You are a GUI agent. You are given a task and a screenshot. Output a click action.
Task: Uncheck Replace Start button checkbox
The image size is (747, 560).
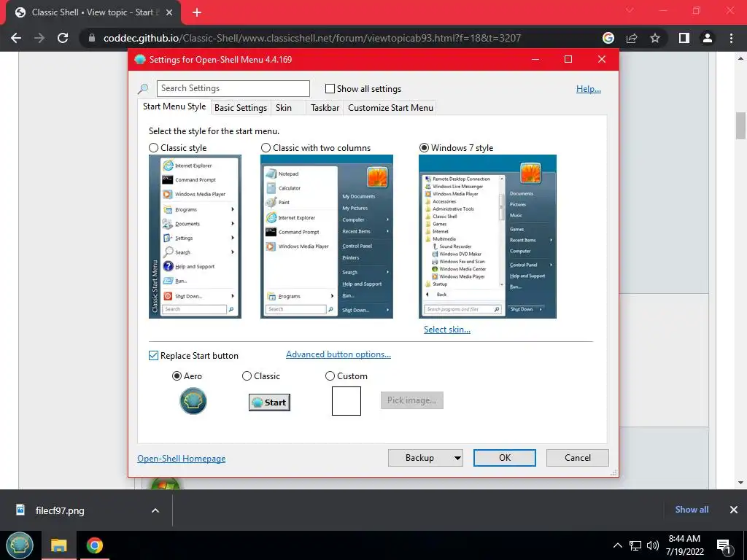153,356
